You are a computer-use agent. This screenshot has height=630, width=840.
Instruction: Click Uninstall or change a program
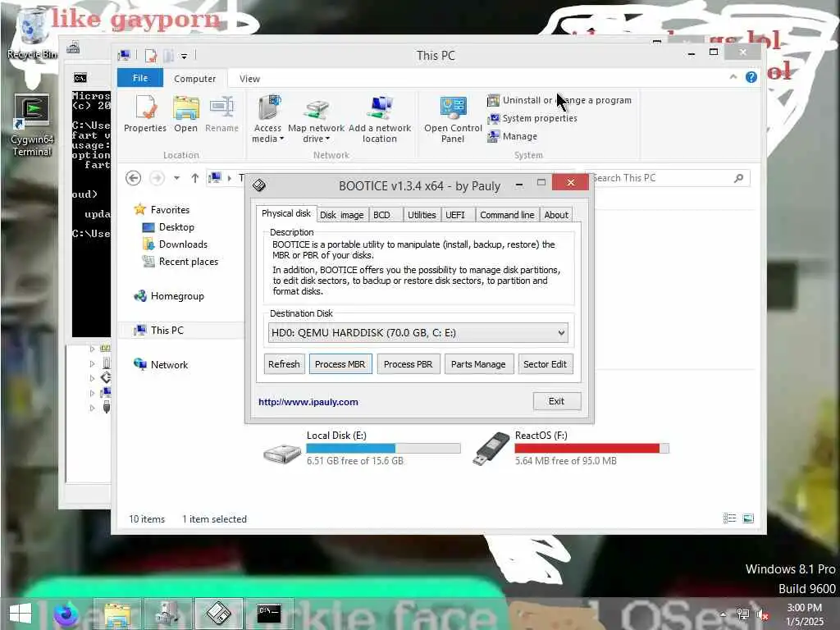pos(559,100)
